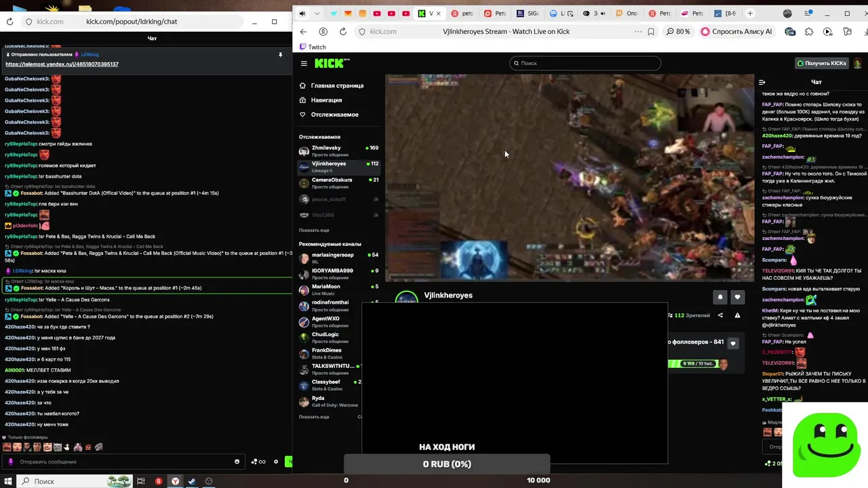
Task: Select Vjlinkheroyes channel in sidebar
Action: 338,167
